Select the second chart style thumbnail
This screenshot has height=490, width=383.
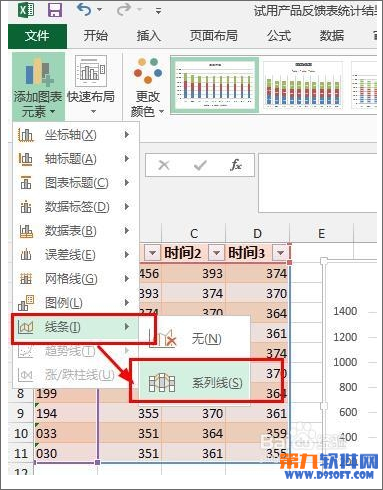click(303, 85)
